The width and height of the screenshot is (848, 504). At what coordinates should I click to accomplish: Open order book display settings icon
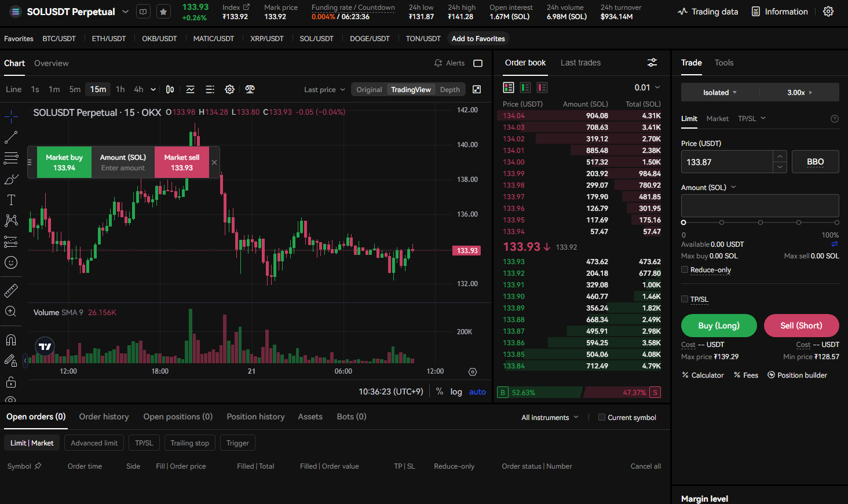click(x=652, y=63)
